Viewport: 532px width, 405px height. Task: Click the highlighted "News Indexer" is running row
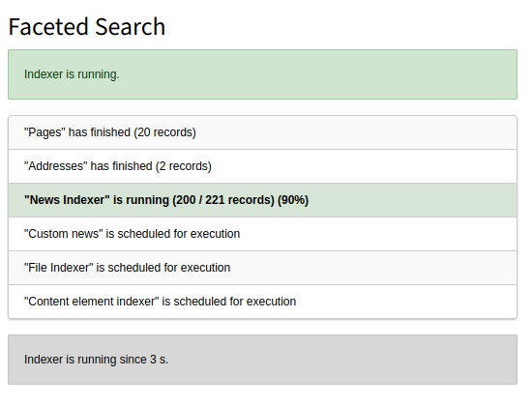click(262, 200)
